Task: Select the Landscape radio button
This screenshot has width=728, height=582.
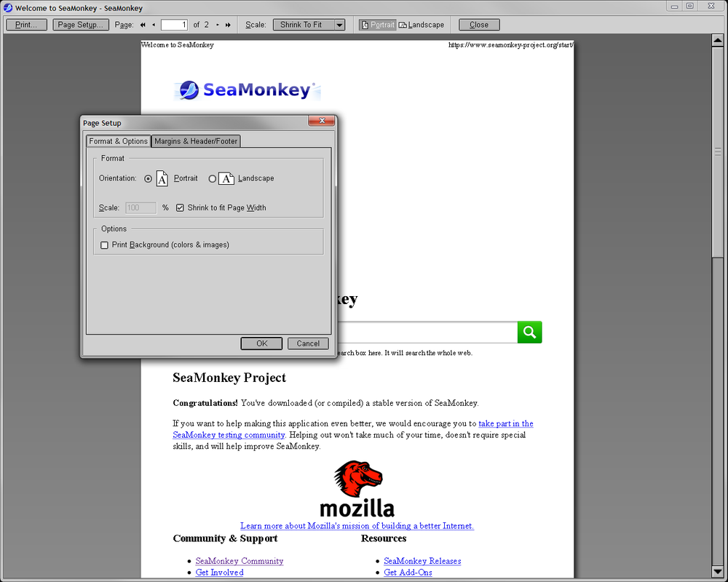Action: [212, 179]
